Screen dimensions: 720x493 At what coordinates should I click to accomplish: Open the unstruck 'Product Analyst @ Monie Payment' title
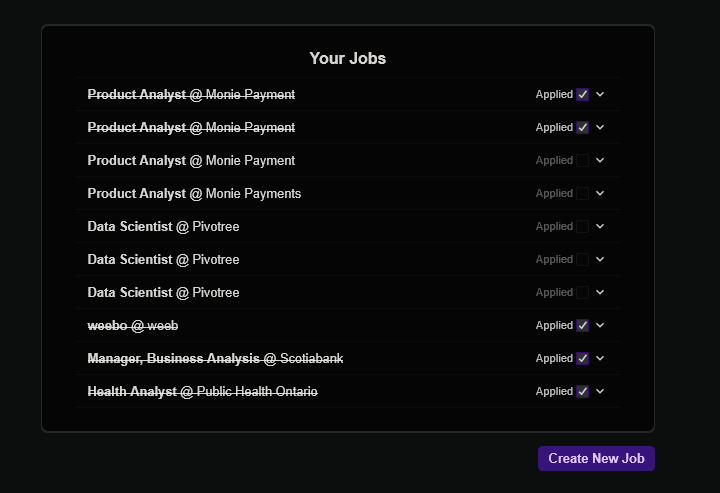[x=191, y=161]
